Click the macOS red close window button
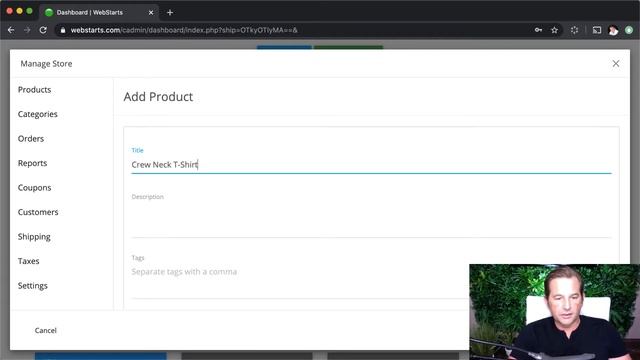The height and width of the screenshot is (360, 640). 9,11
